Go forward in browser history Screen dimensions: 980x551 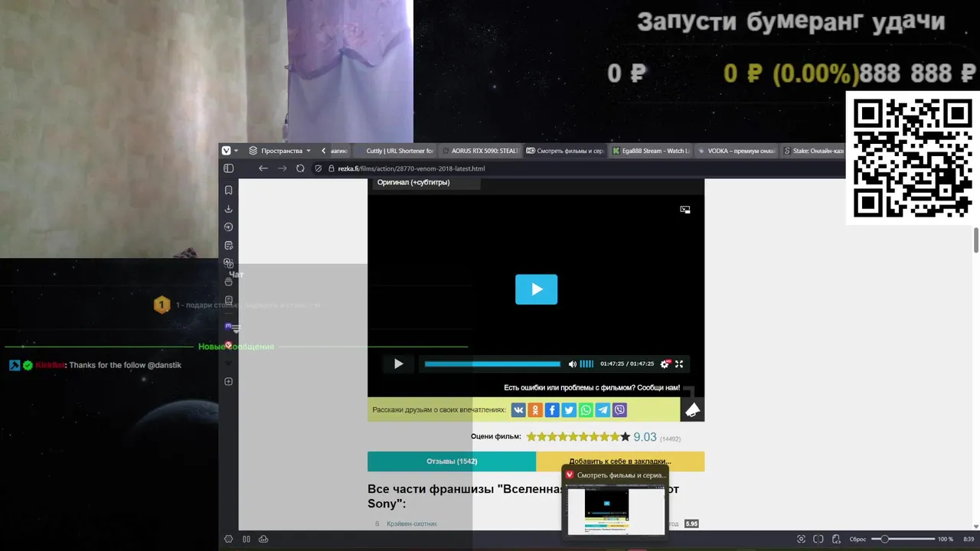(x=282, y=168)
